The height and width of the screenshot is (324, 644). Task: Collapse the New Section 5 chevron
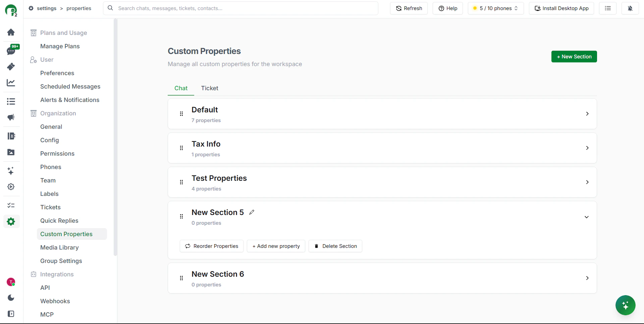(587, 217)
